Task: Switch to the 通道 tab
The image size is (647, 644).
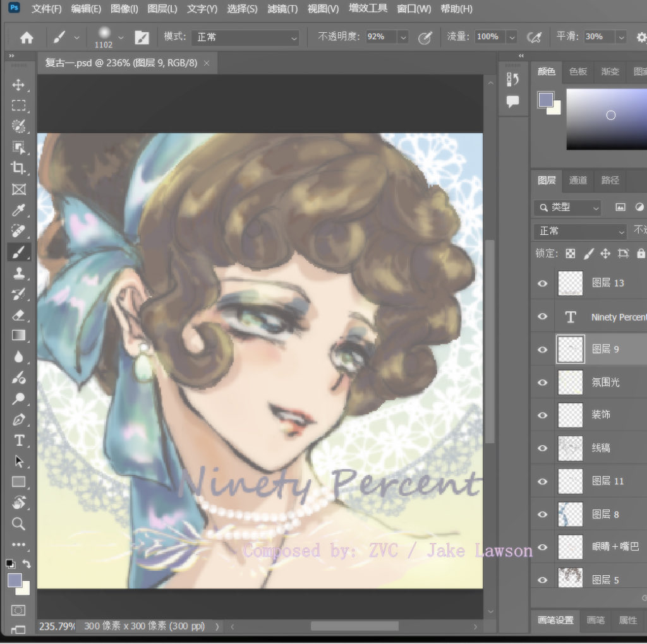Action: tap(578, 180)
